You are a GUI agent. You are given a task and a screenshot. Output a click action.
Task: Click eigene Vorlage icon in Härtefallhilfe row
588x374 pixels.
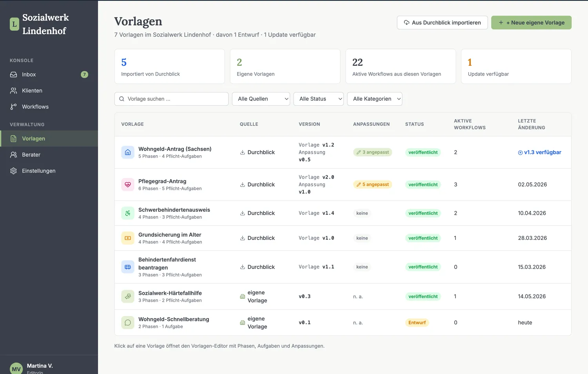[243, 296]
